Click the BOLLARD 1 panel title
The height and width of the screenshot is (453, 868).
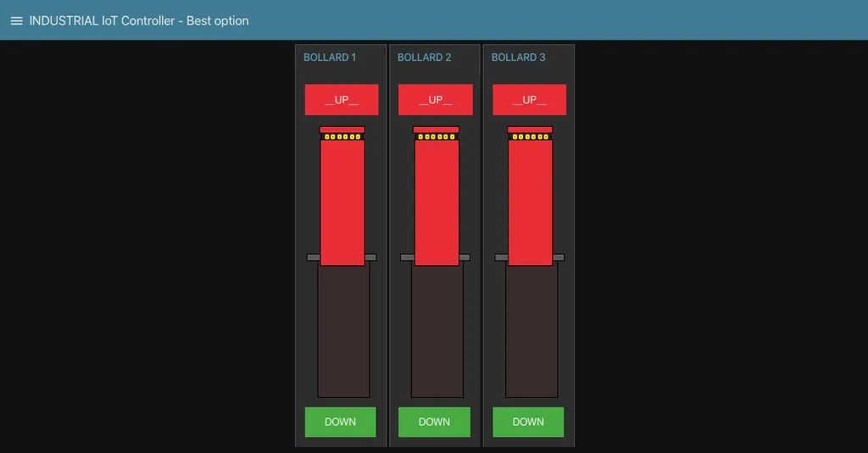coord(330,58)
